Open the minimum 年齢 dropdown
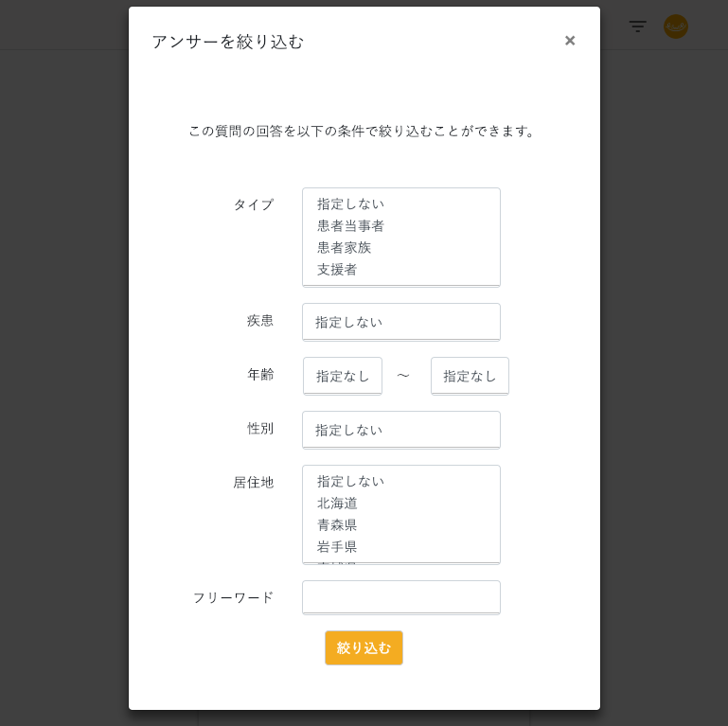Screen dimensions: 728x726 point(343,376)
